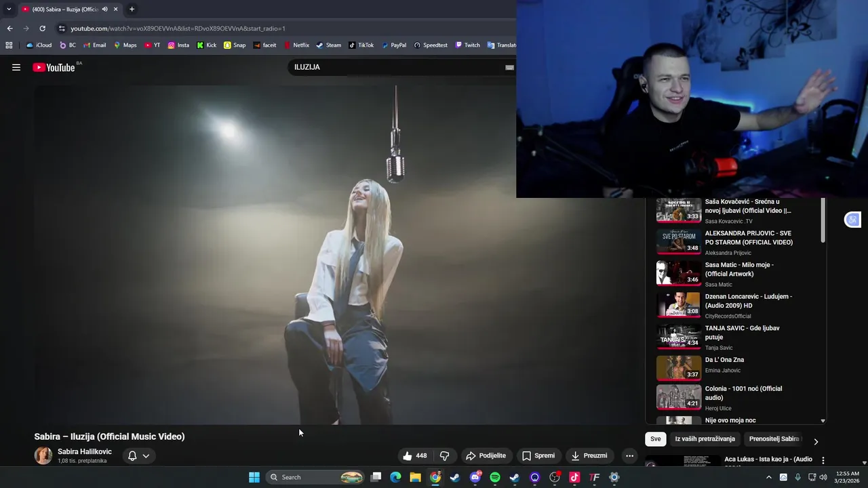Expand the subscription notification dropdown chevron
Image resolution: width=868 pixels, height=488 pixels.
[146, 456]
